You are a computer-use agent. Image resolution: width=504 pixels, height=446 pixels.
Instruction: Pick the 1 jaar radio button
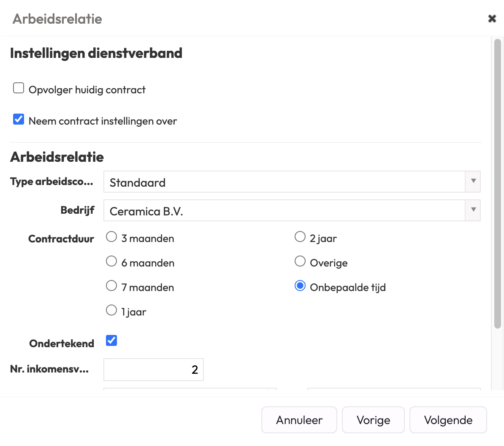pos(111,310)
